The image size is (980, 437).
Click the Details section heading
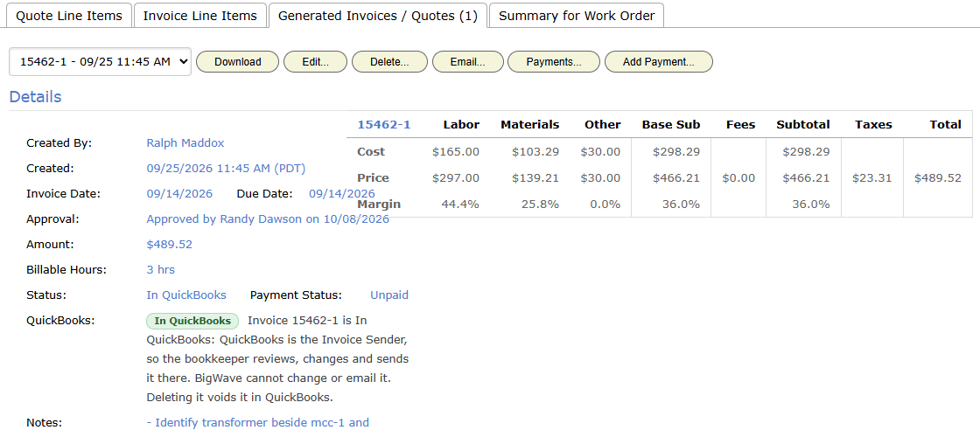[x=35, y=97]
